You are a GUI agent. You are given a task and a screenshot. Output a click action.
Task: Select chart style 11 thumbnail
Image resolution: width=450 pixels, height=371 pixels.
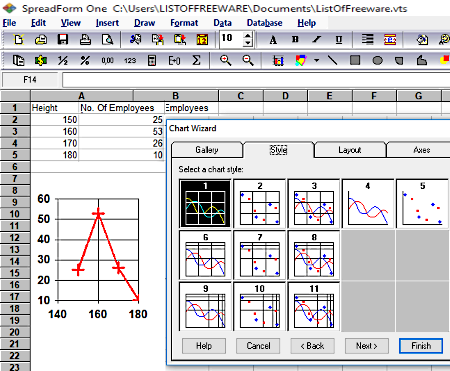click(314, 306)
